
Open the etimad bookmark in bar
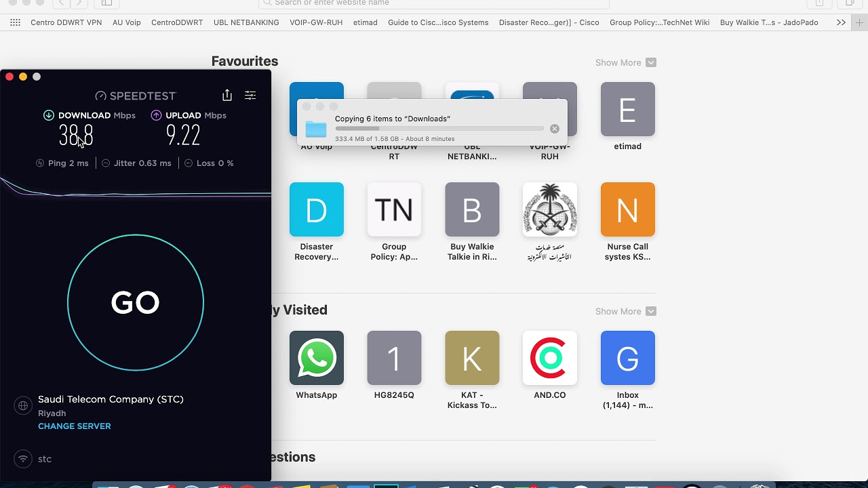366,22
